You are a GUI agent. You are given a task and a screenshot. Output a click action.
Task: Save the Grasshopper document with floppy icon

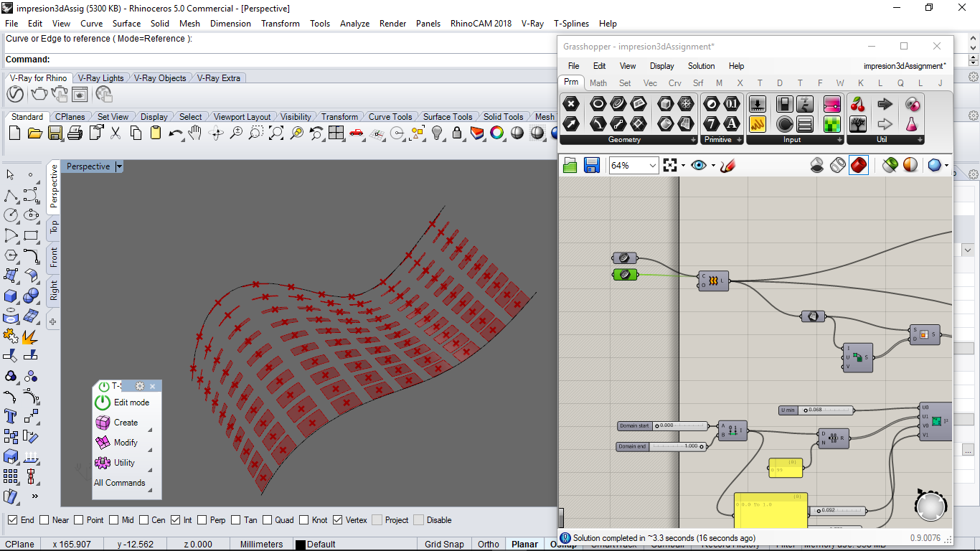[x=592, y=166]
